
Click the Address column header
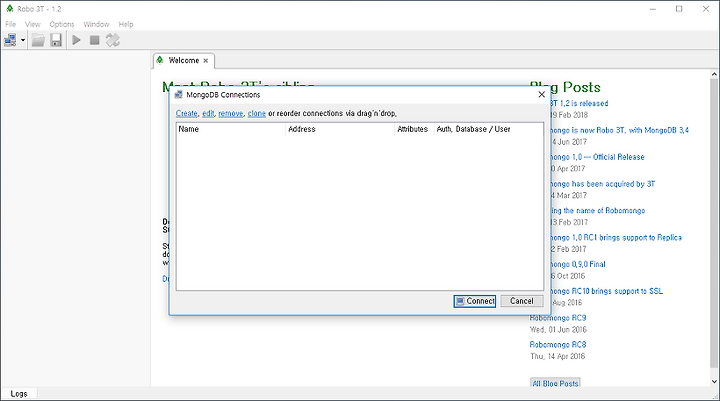pyautogui.click(x=340, y=129)
